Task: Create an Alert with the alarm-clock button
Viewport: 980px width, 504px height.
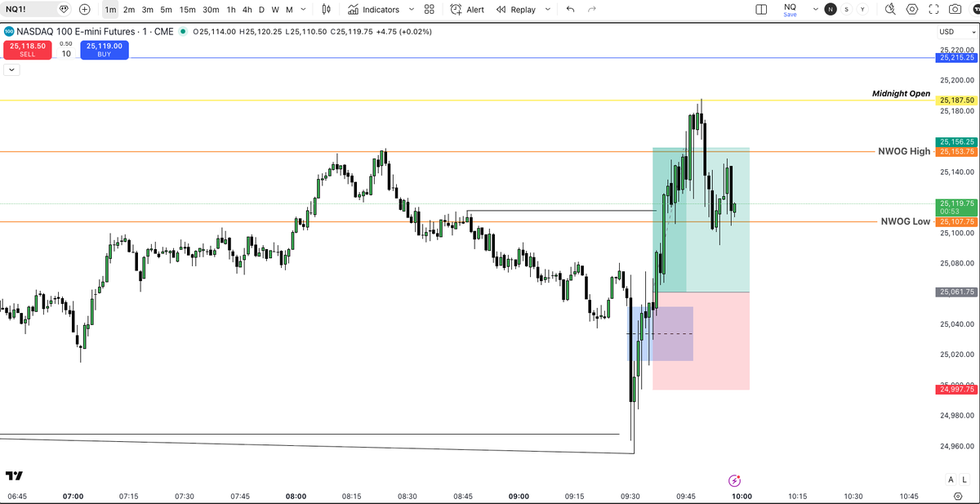Action: click(468, 10)
